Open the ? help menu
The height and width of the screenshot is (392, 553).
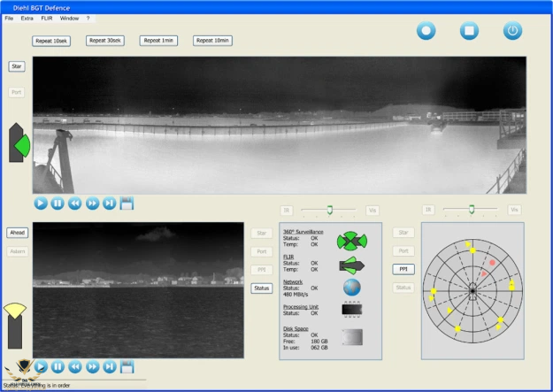tap(88, 18)
